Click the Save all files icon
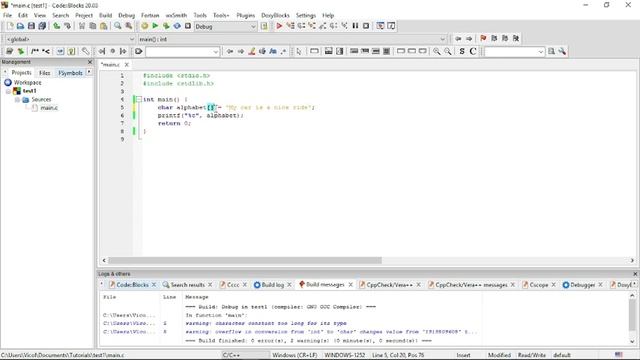This screenshot has height=360, width=640. [42, 26]
